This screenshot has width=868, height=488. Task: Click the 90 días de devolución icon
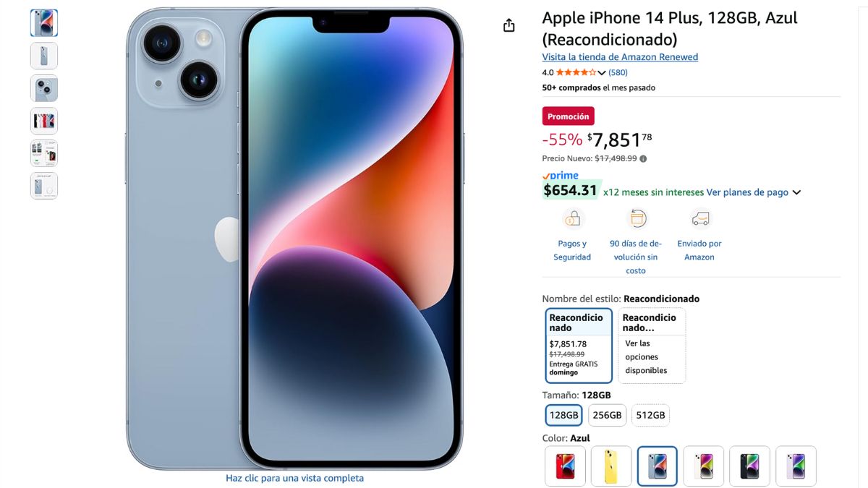(637, 218)
